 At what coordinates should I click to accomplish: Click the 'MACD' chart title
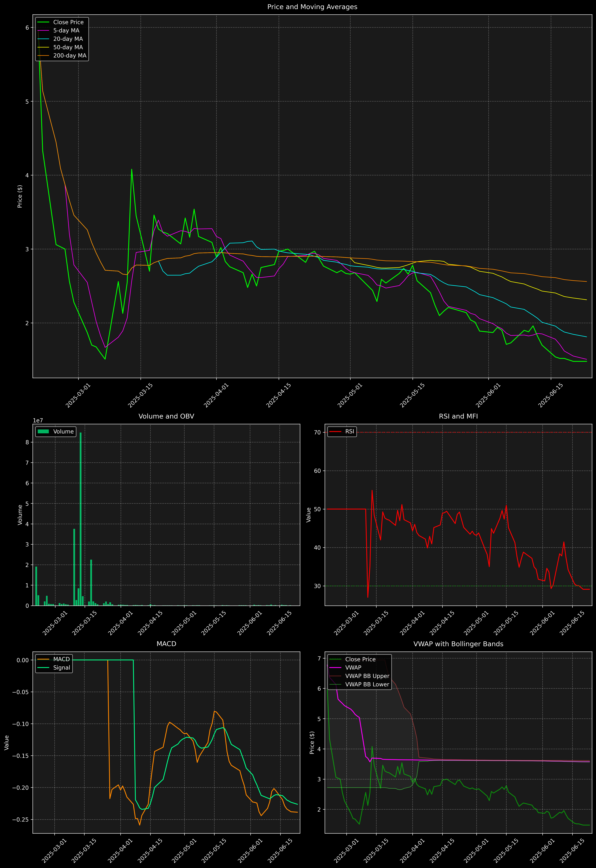(x=166, y=644)
